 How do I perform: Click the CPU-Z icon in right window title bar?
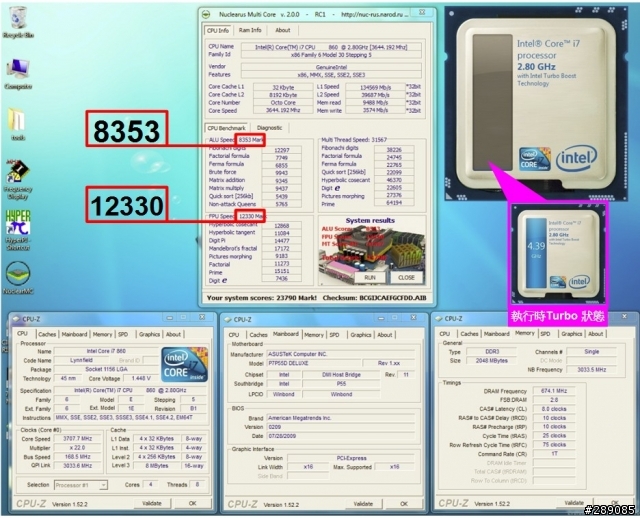point(438,319)
